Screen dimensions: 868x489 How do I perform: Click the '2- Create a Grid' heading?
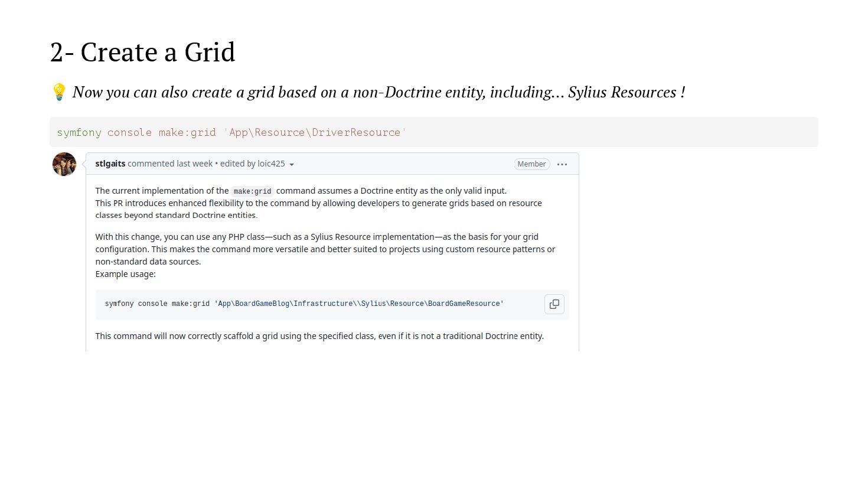click(143, 52)
